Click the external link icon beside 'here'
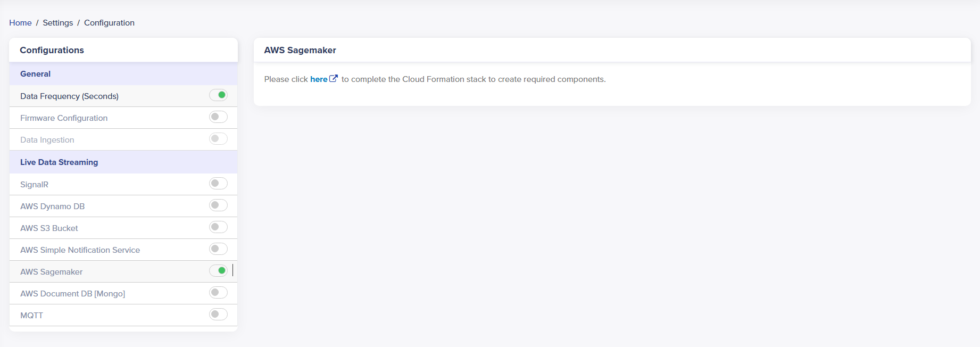 click(x=334, y=79)
